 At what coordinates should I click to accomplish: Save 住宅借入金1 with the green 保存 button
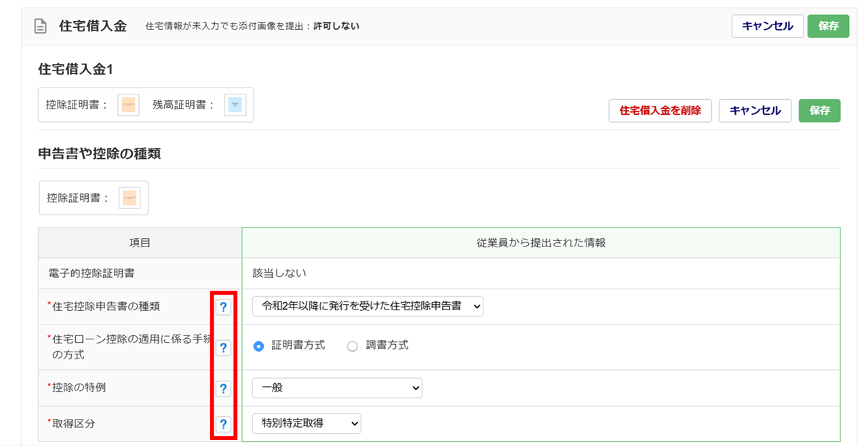tap(819, 111)
